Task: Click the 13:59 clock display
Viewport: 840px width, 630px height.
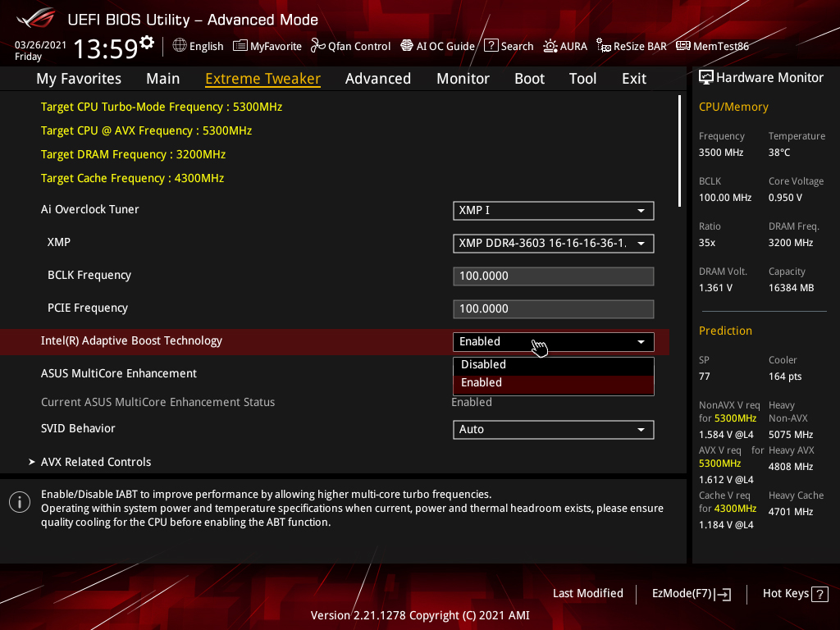Action: pyautogui.click(x=106, y=48)
